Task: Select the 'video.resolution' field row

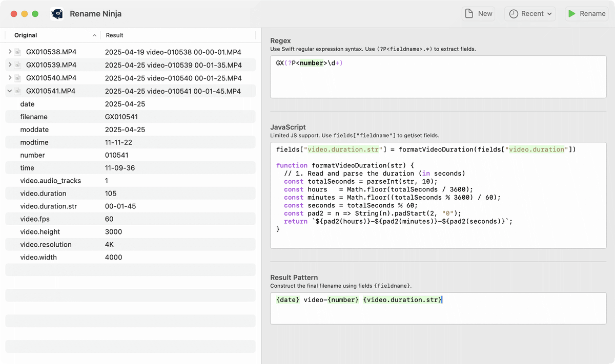Action: click(130, 245)
